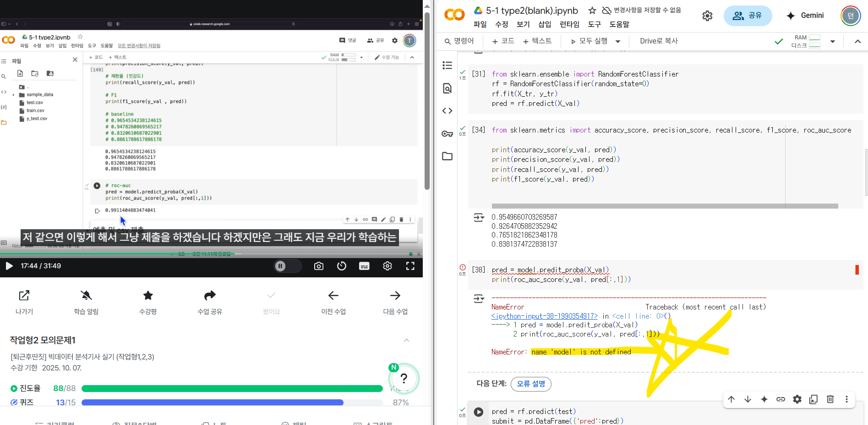Go to 이전 수업 previous lesson
The height and width of the screenshot is (425, 868).
click(333, 296)
